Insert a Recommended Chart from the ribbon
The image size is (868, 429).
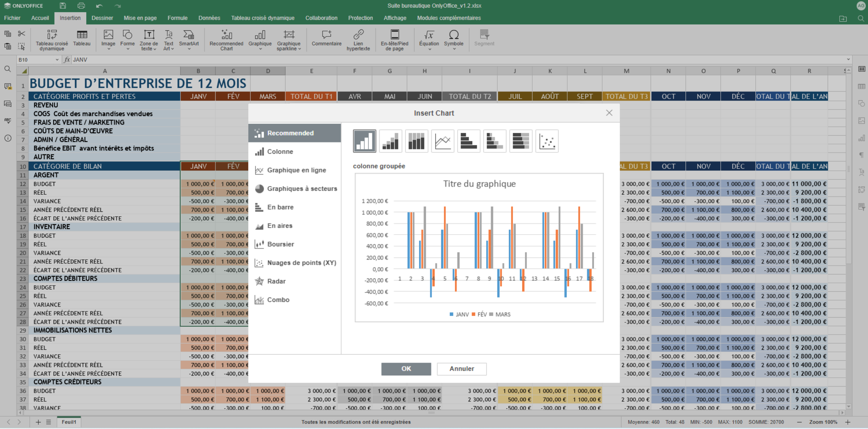[x=226, y=39]
